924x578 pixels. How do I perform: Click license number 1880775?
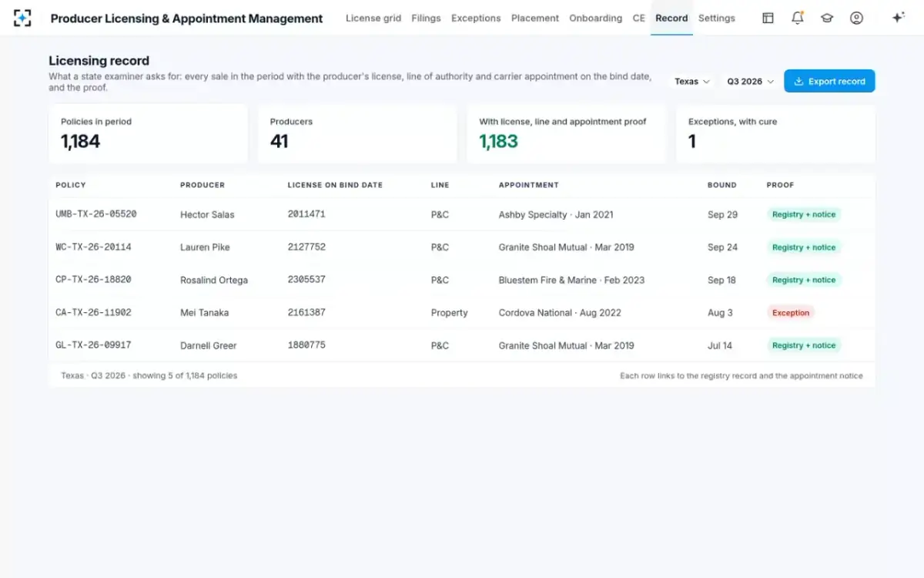point(306,345)
